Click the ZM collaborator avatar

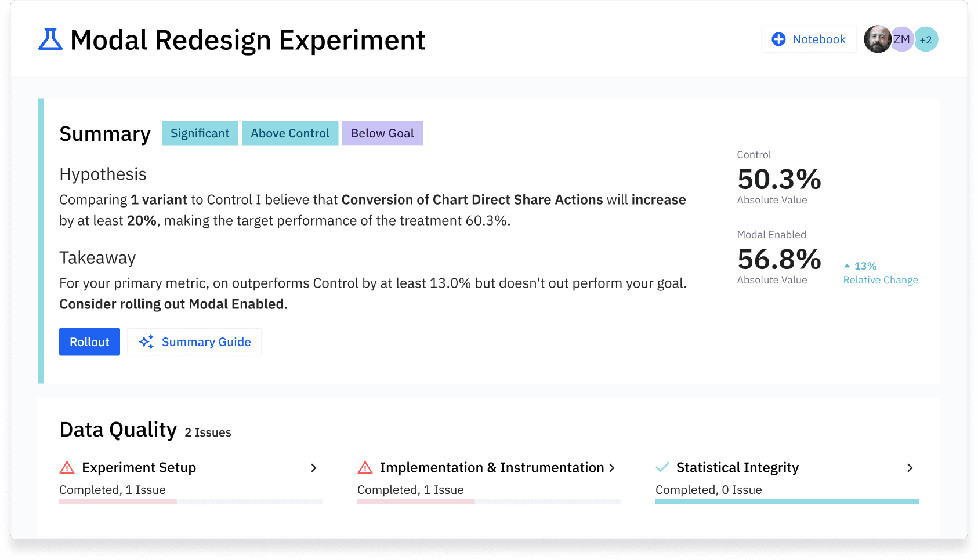[x=902, y=39]
